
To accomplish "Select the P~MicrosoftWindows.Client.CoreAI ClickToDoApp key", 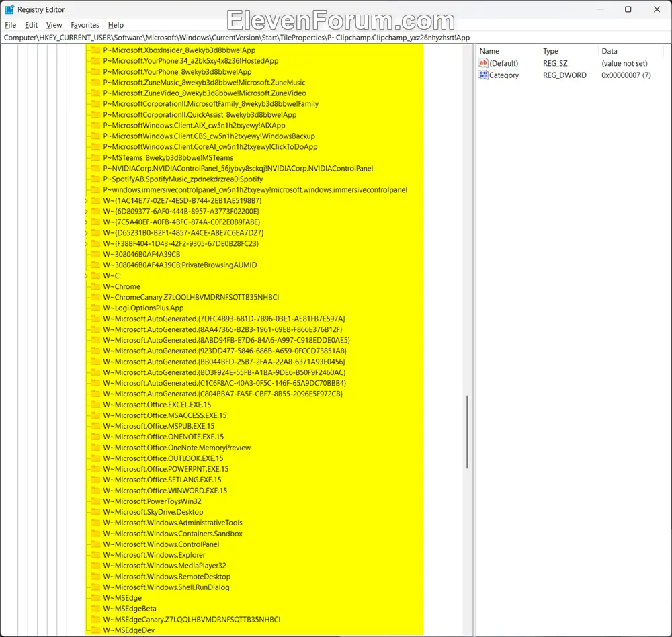I will pos(210,147).
